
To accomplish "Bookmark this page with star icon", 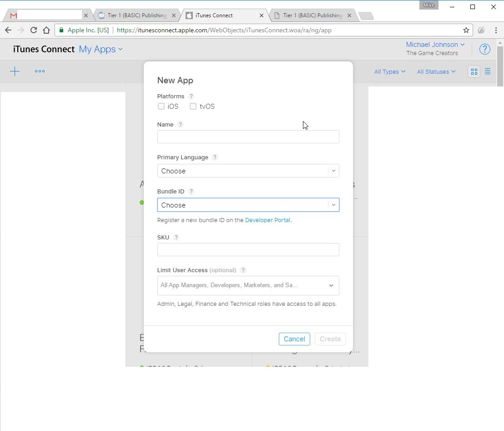I will coord(466,30).
